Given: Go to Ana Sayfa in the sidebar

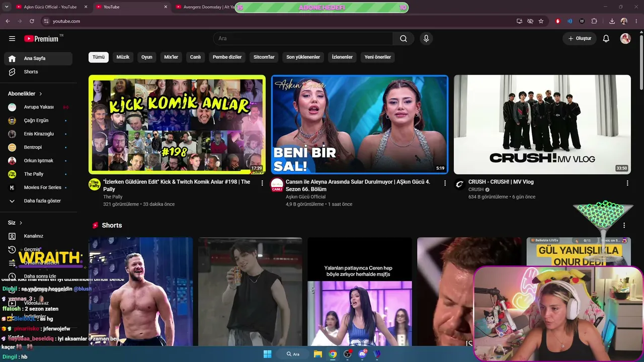Looking at the screenshot, I should tap(38, 58).
